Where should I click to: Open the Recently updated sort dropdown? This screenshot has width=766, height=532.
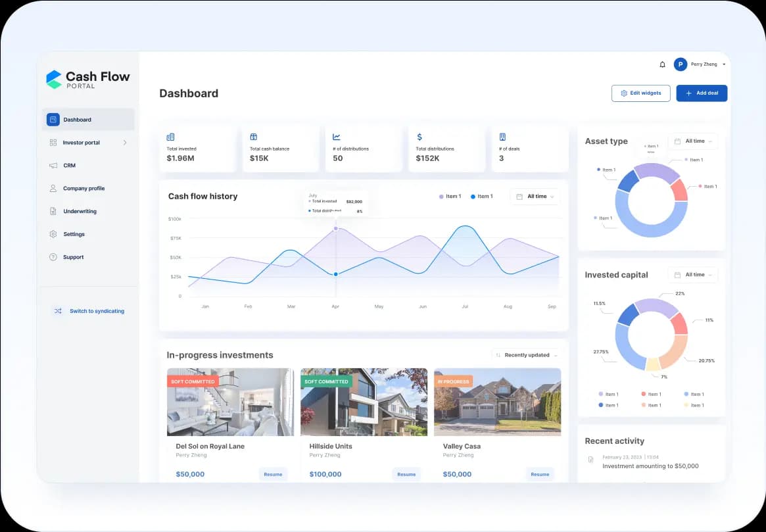[x=526, y=355]
